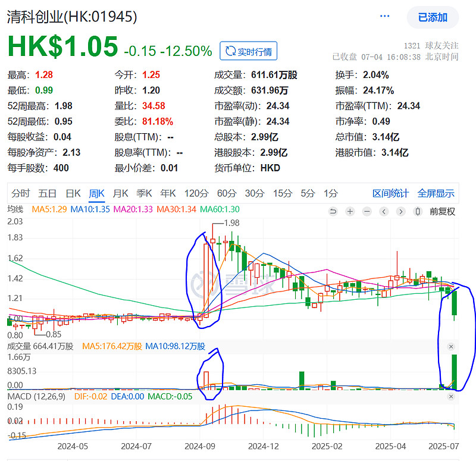Viewport: 476px width, 461px height.
Task: Select the 周K tab
Action: coord(97,193)
